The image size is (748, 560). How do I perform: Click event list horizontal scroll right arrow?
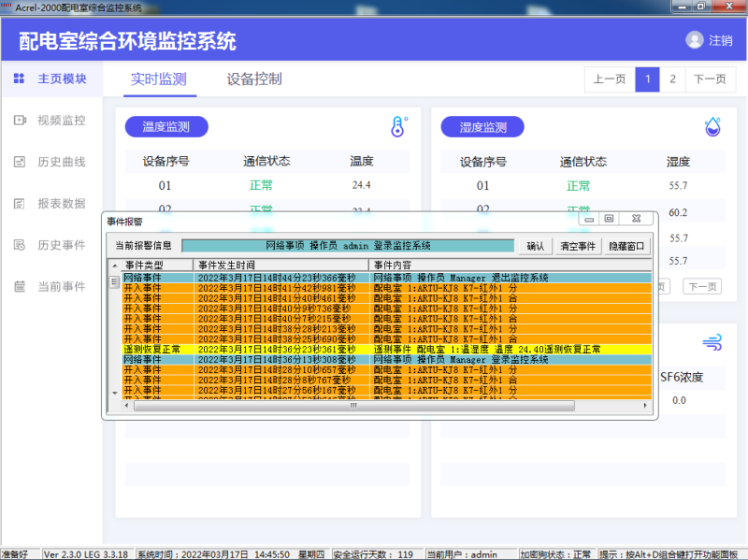pos(645,406)
